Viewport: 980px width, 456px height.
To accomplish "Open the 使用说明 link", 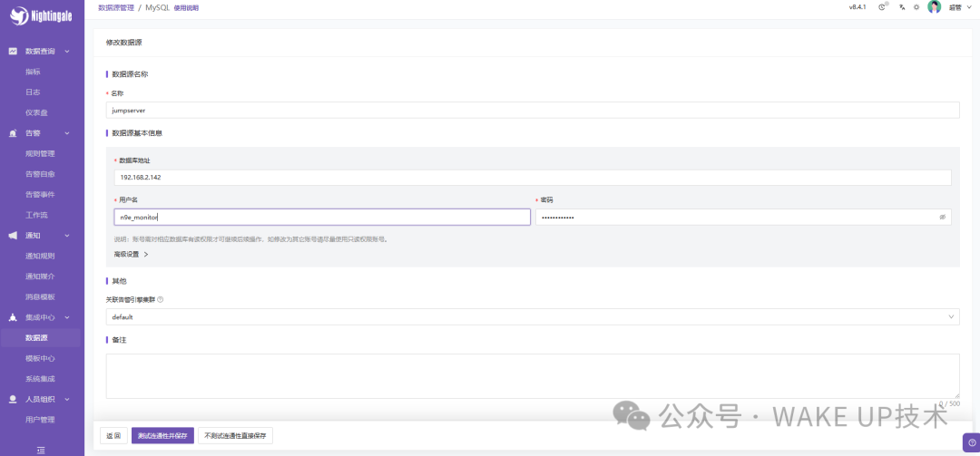I will point(187,7).
